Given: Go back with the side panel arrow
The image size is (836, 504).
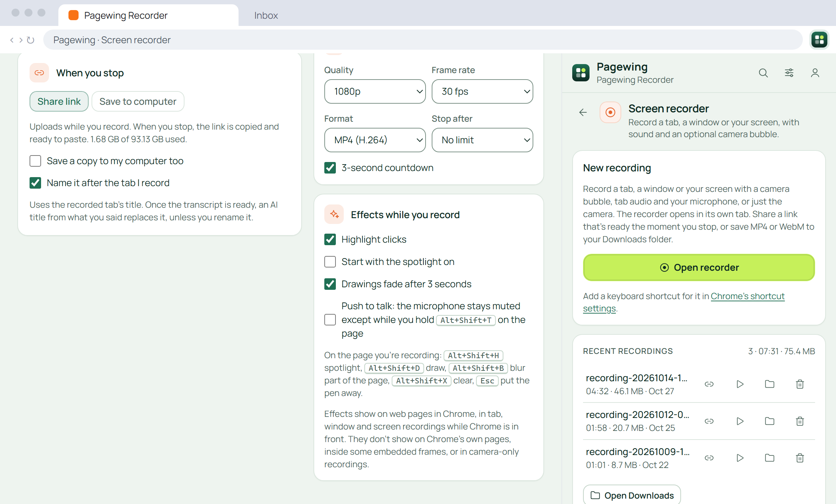Looking at the screenshot, I should (583, 112).
